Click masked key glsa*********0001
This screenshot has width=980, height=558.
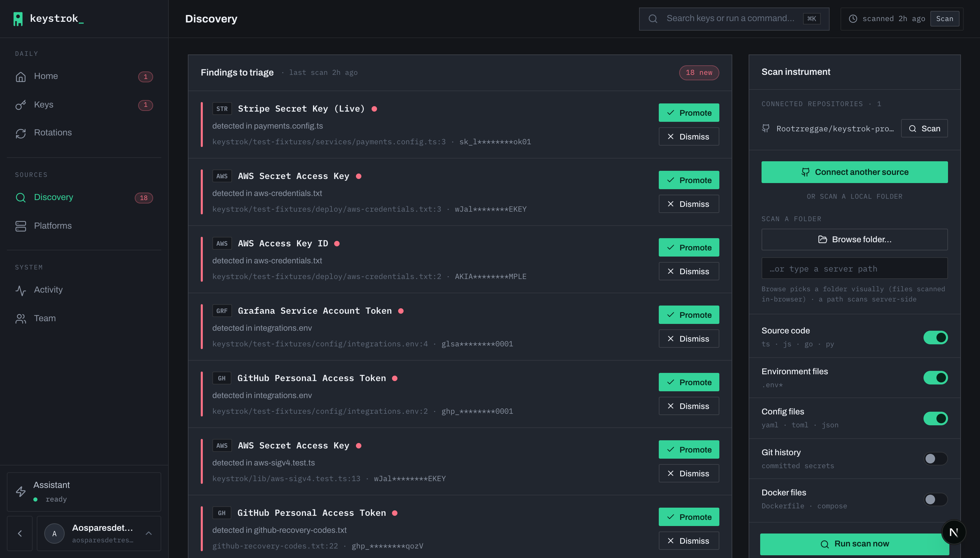[477, 344]
